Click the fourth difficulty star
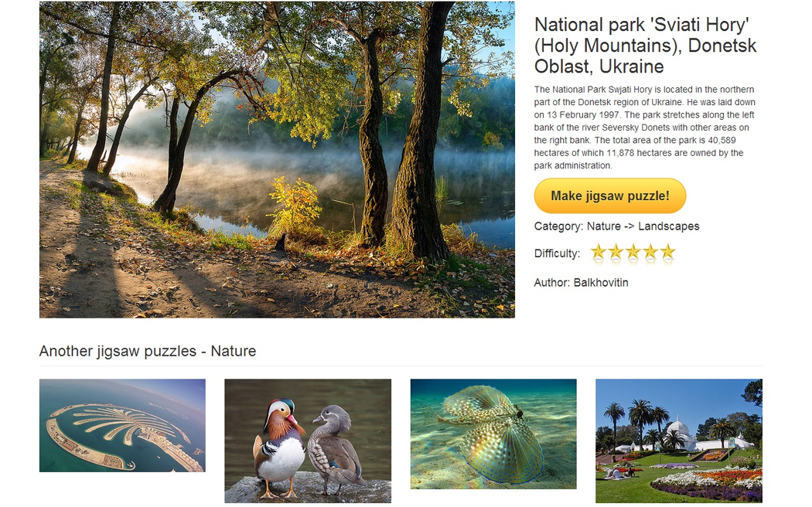Viewport: 812px width, 507px height. (x=650, y=253)
